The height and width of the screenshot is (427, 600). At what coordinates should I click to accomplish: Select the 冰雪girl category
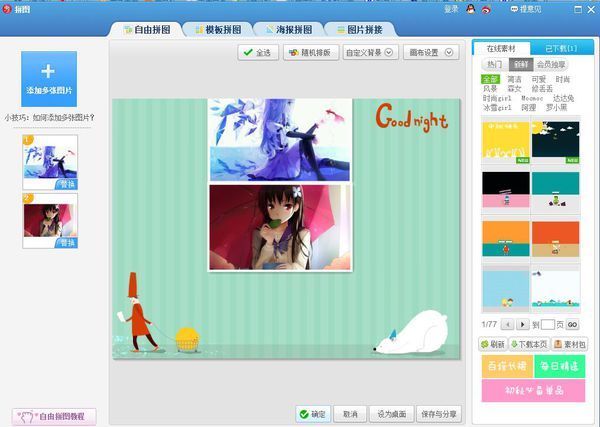pyautogui.click(x=497, y=108)
